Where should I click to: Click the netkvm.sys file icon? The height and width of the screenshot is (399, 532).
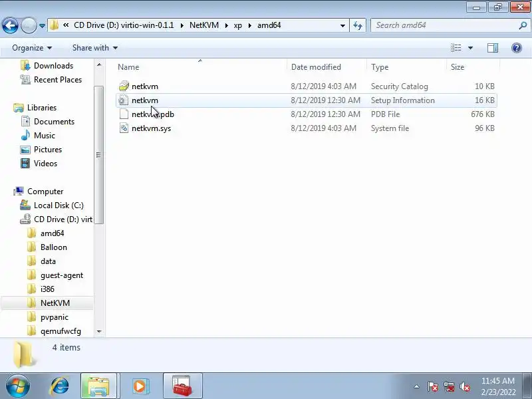(124, 128)
